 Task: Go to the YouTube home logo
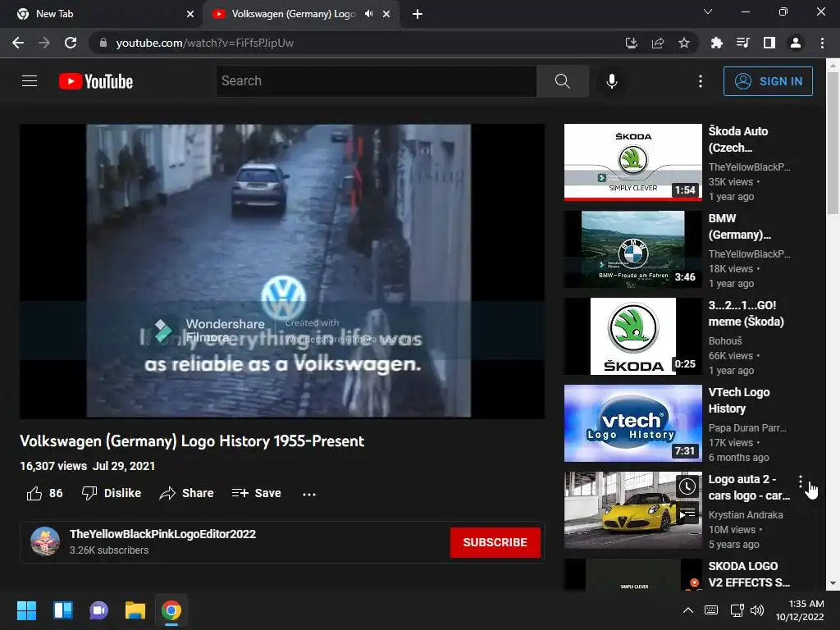[x=96, y=81]
